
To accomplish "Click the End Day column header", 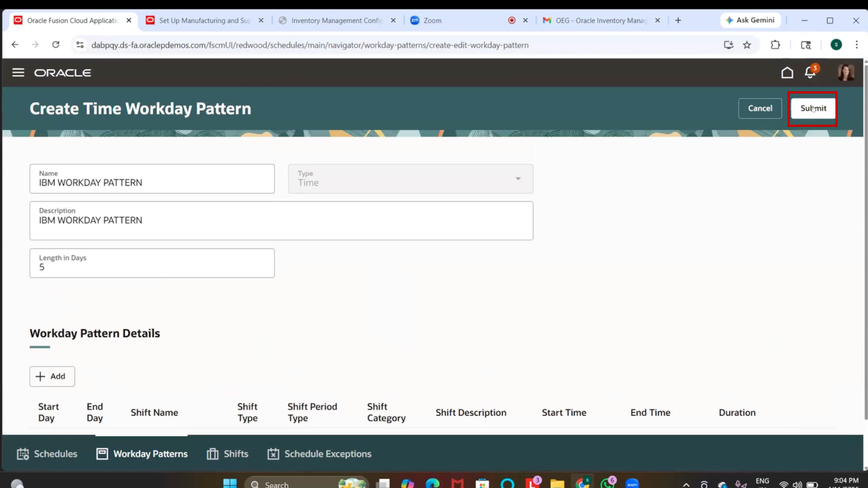I will pyautogui.click(x=95, y=413).
